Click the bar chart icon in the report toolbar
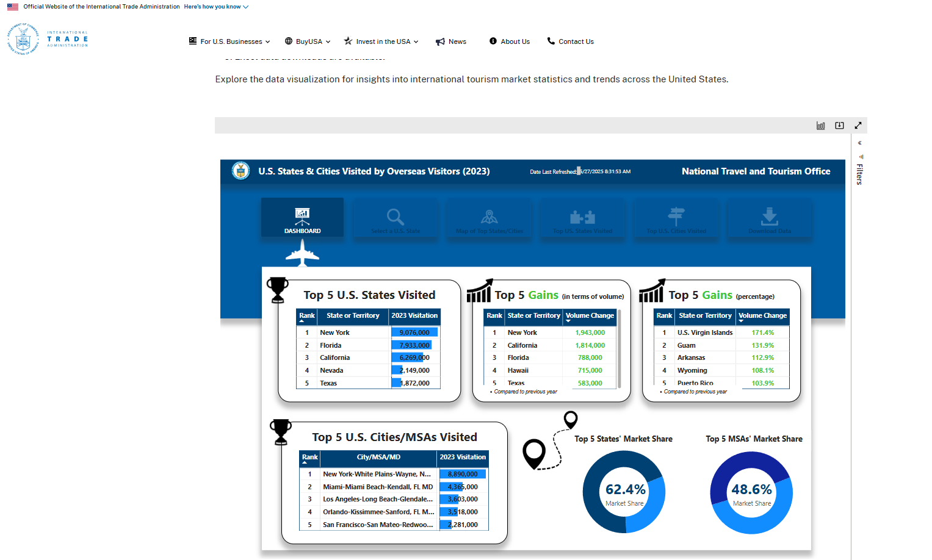The width and height of the screenshot is (932, 560). coord(820,126)
